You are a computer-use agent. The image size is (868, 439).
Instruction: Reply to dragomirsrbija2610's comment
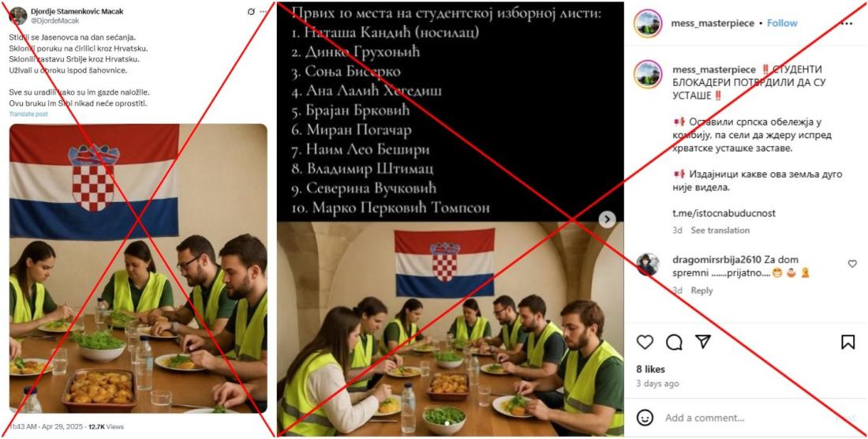click(702, 291)
